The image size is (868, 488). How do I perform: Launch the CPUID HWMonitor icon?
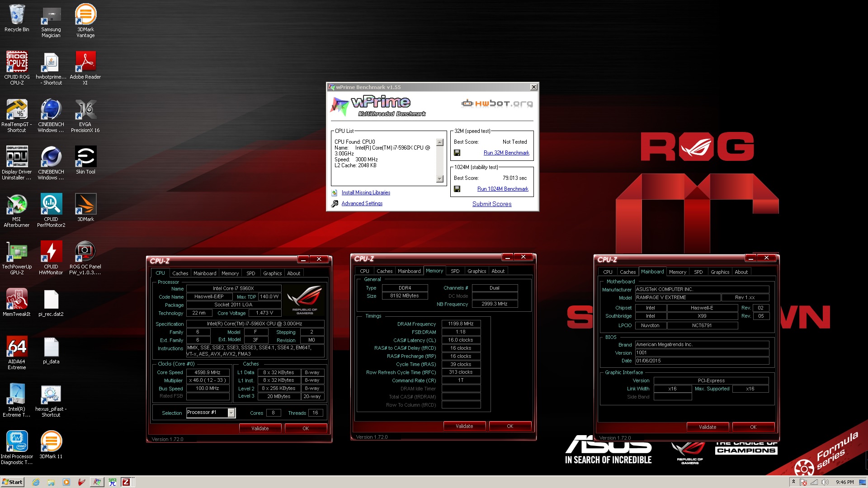(51, 258)
